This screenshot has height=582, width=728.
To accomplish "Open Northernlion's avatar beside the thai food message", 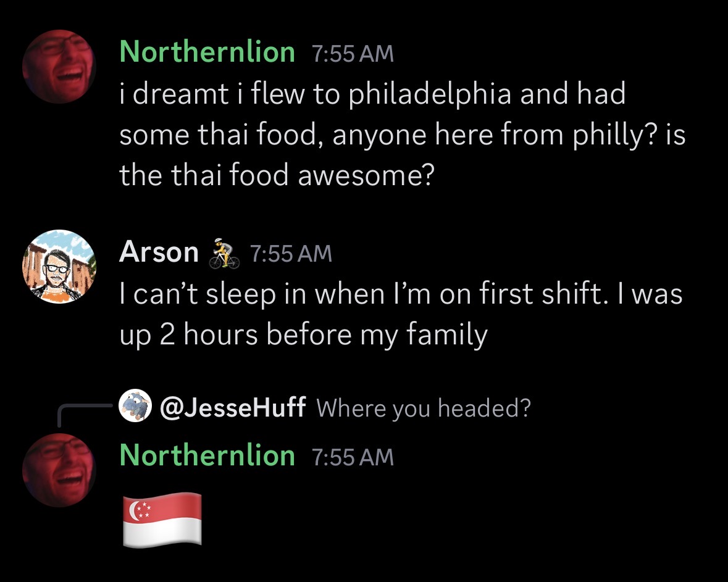I will click(x=59, y=66).
